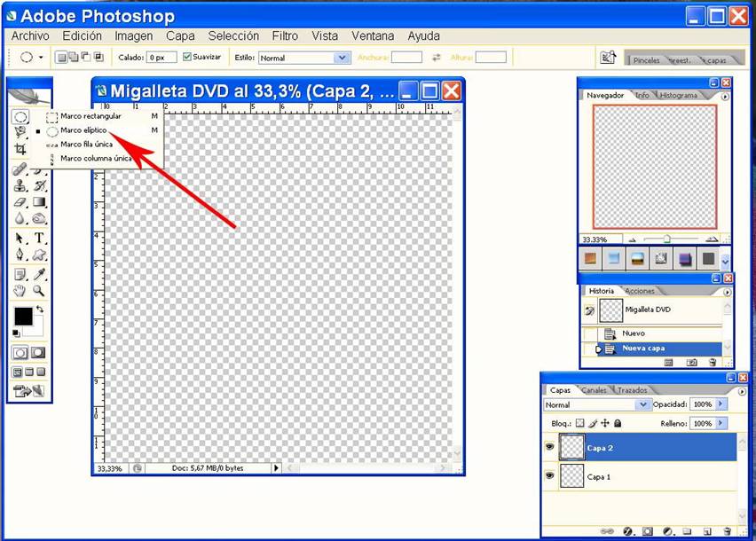Image resolution: width=756 pixels, height=541 pixels.
Task: Select the Crop tool in toolbox
Action: point(20,149)
